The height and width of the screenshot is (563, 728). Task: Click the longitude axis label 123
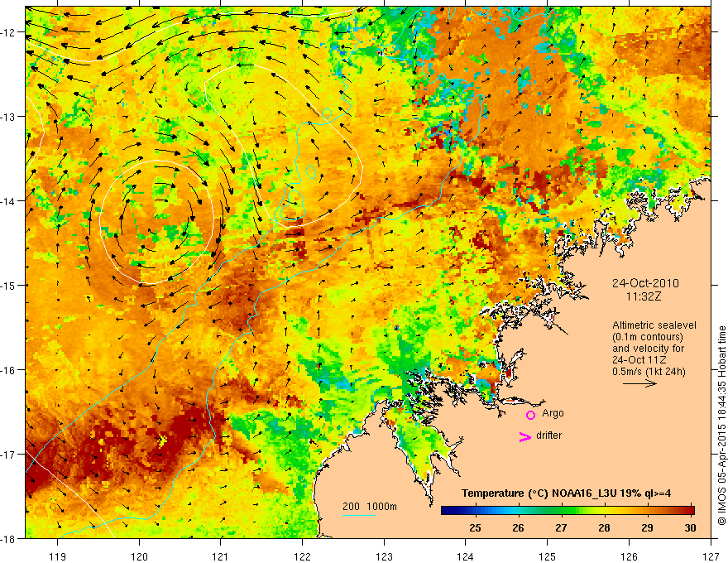(x=384, y=556)
